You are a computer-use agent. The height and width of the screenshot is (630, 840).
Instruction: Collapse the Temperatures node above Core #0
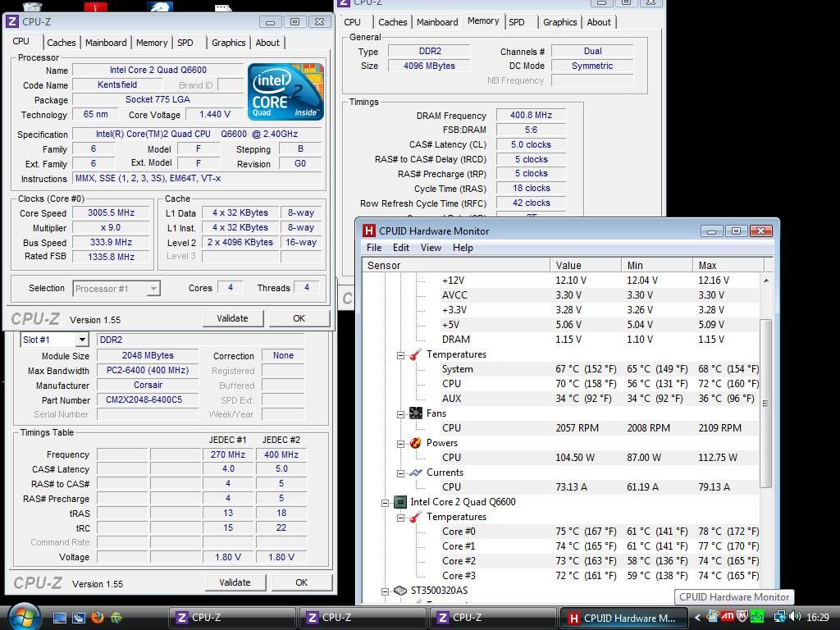400,518
